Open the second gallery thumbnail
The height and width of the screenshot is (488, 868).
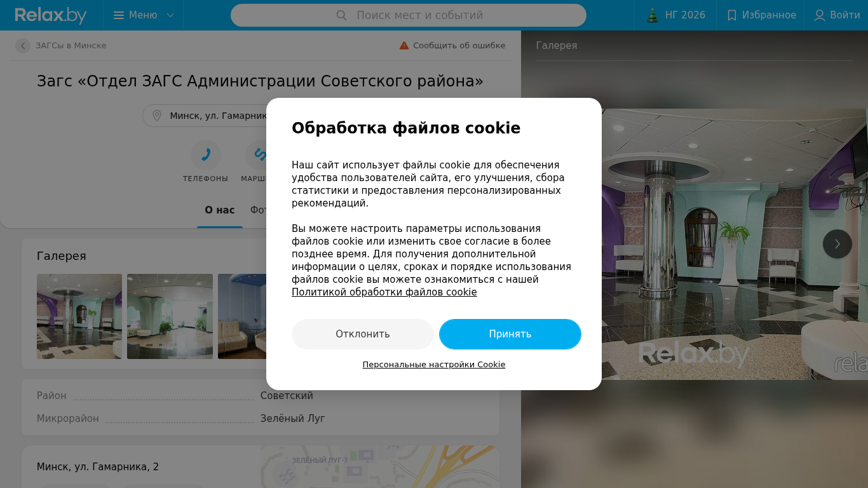170,316
